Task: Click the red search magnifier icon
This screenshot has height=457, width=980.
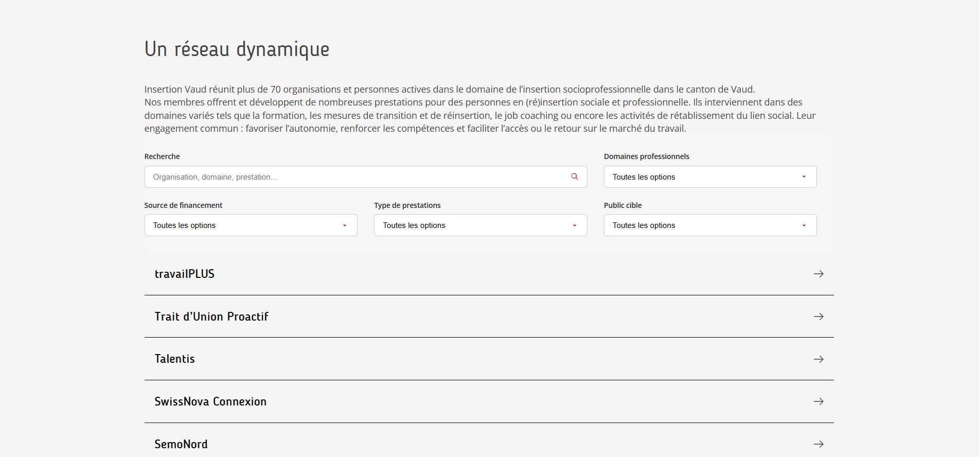Action: [x=574, y=177]
